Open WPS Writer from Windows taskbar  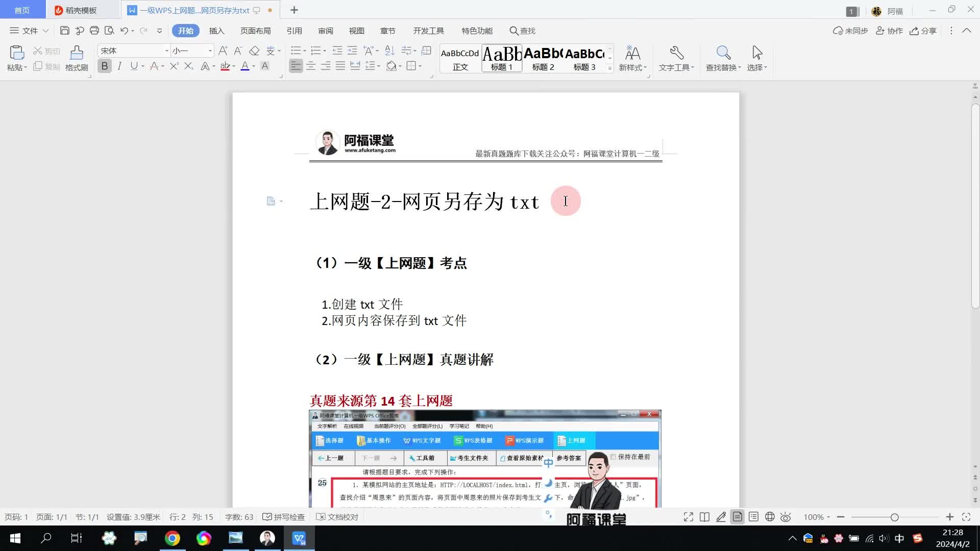tap(299, 538)
